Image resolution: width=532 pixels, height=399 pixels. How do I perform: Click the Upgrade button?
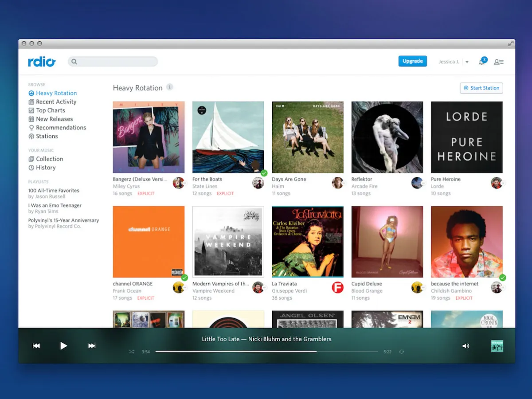point(413,61)
